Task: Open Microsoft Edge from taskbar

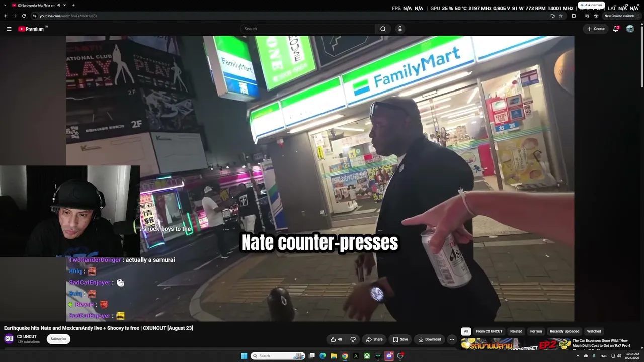Action: coord(323,356)
